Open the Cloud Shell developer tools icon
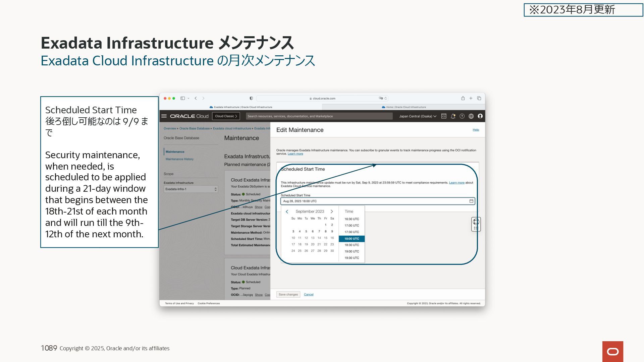 pos(444,116)
